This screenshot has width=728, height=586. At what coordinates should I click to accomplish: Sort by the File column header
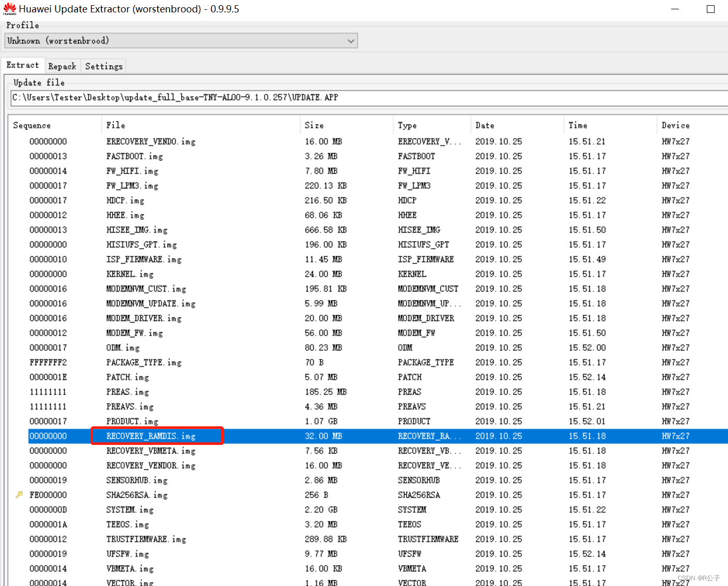coord(115,125)
